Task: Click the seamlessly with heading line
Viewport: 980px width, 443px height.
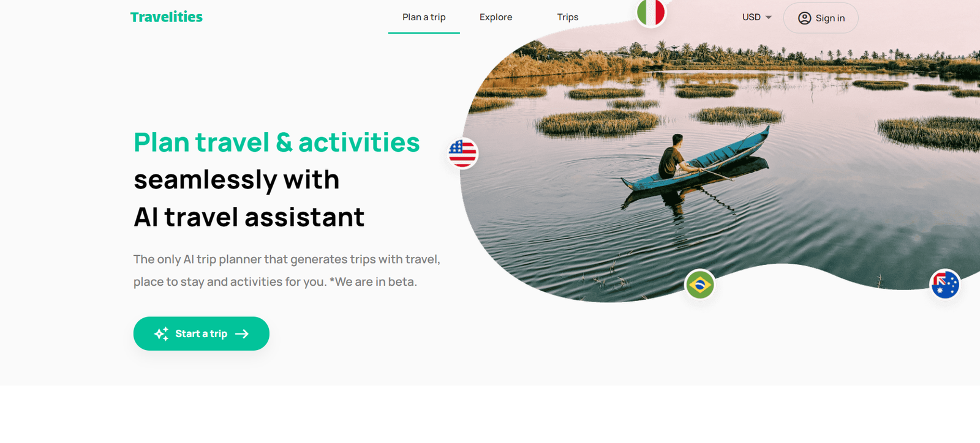Action: pyautogui.click(x=236, y=180)
